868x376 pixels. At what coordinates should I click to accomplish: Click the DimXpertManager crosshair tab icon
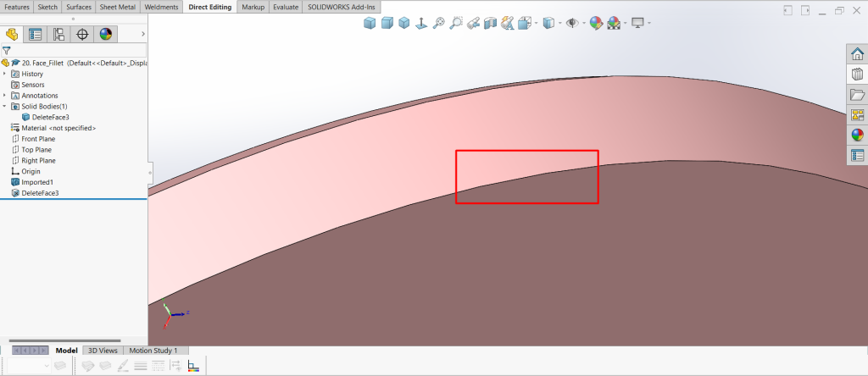click(x=82, y=35)
